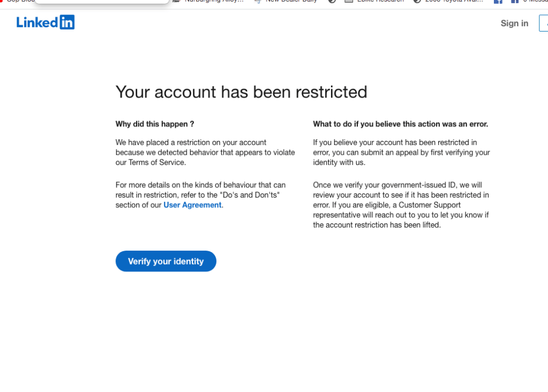Click the 'Why did this happen ?' heading
Image resolution: width=548 pixels, height=392 pixels.
tap(155, 124)
